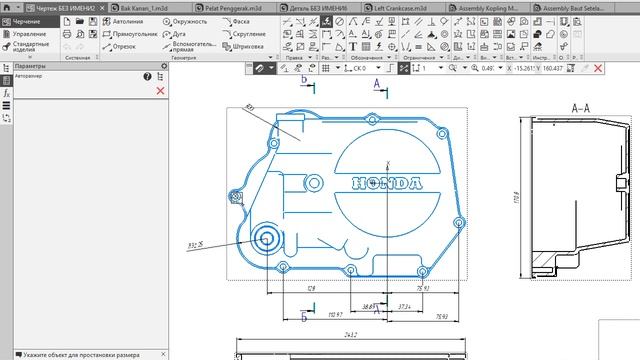Open print preview icon
Viewport: 640px width, 360px height.
click(x=80, y=34)
